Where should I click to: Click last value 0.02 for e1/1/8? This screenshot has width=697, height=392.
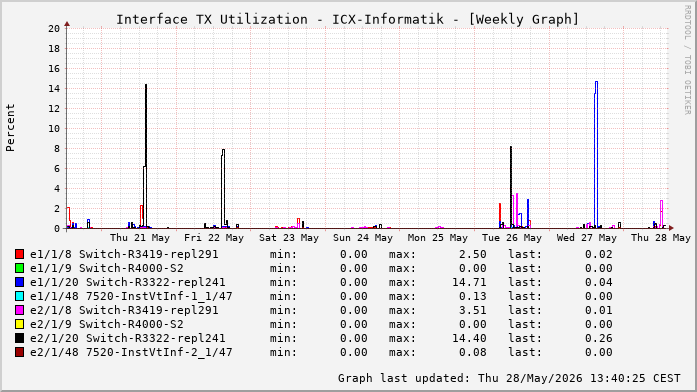pos(599,254)
